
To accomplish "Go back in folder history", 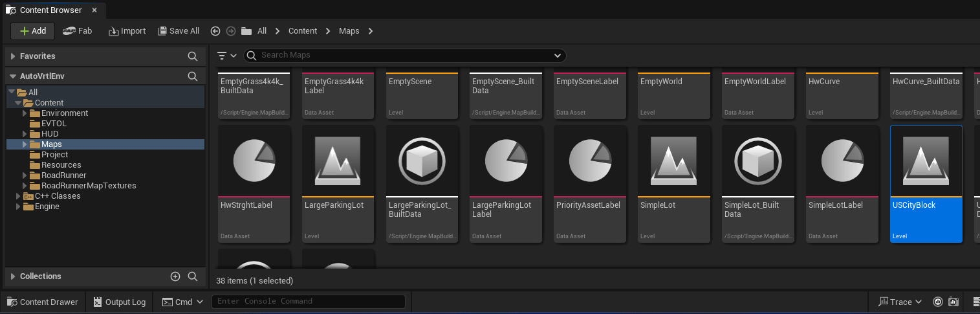I will [216, 31].
